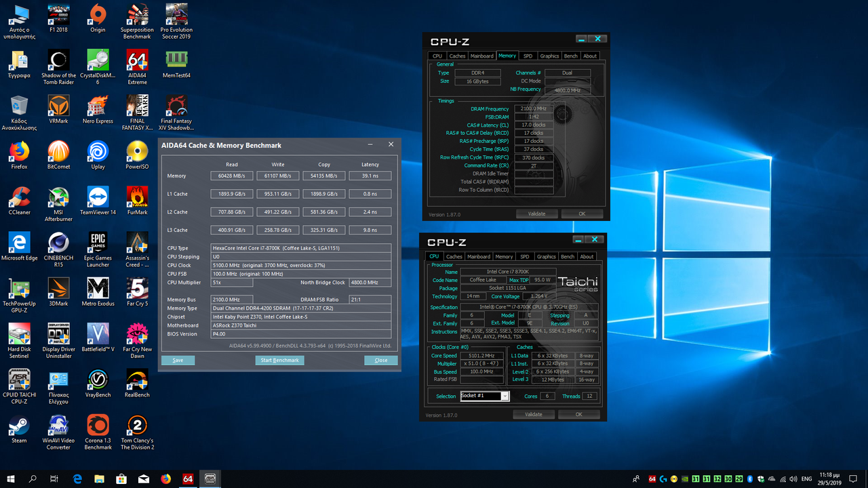Viewport: 868px width, 488px height.
Task: Open Firefox from the taskbar
Action: pyautogui.click(x=166, y=479)
